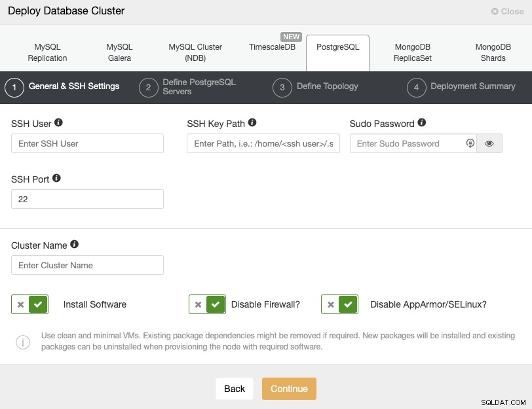Open the MySQL Cluster (NDB) tab
Image resolution: width=532 pixels, height=409 pixels.
pos(195,52)
